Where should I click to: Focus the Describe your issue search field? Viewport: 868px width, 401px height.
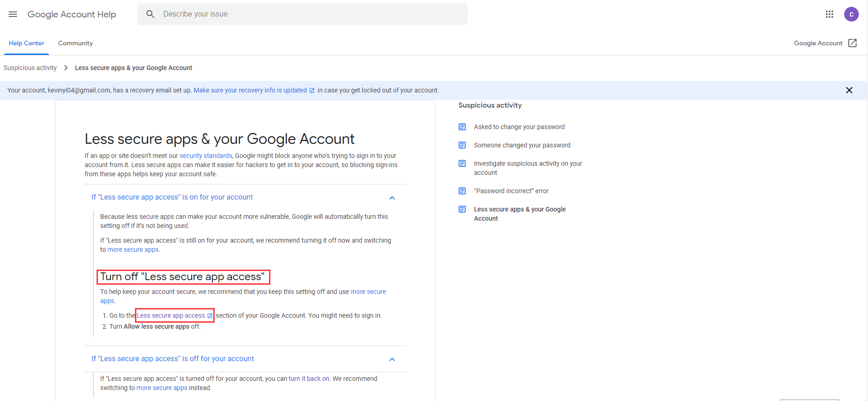302,14
